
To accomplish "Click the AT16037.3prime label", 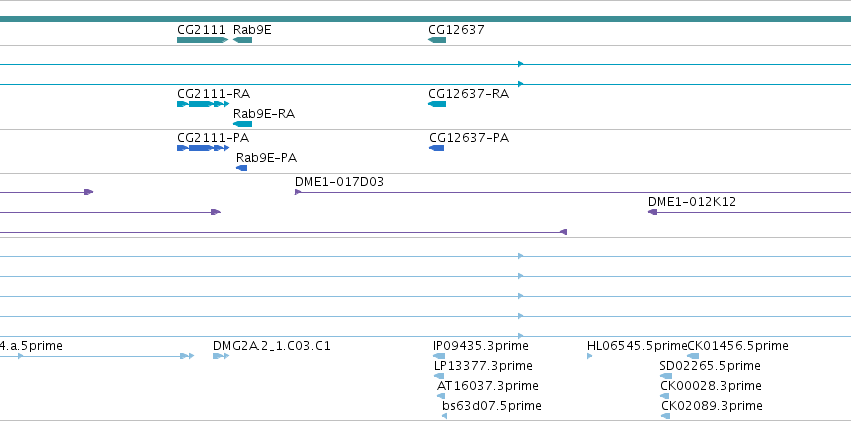I will [x=488, y=386].
